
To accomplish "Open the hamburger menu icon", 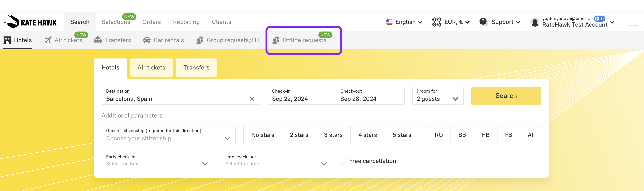I will pyautogui.click(x=633, y=22).
